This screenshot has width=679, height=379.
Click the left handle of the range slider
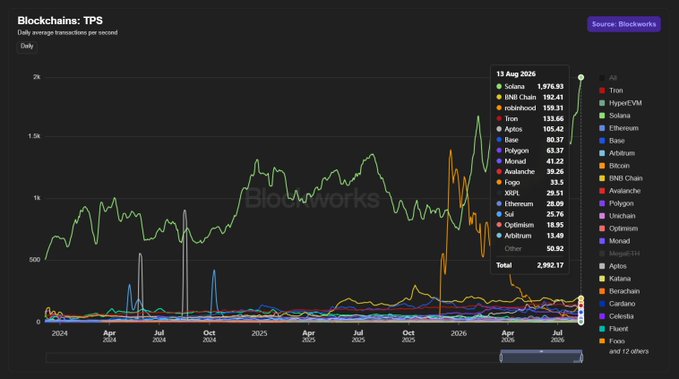[501, 357]
